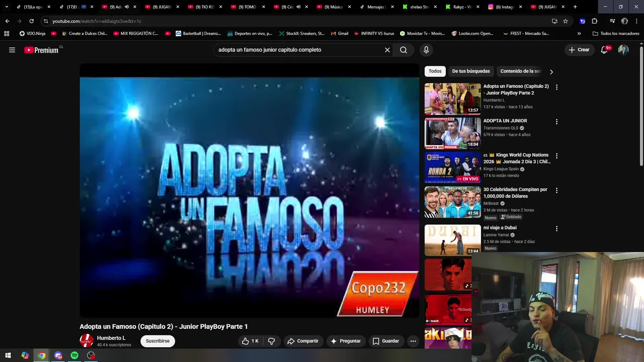Open options for 30 Celebridades video
Viewport: 644px width, 362px height.
pos(556,191)
